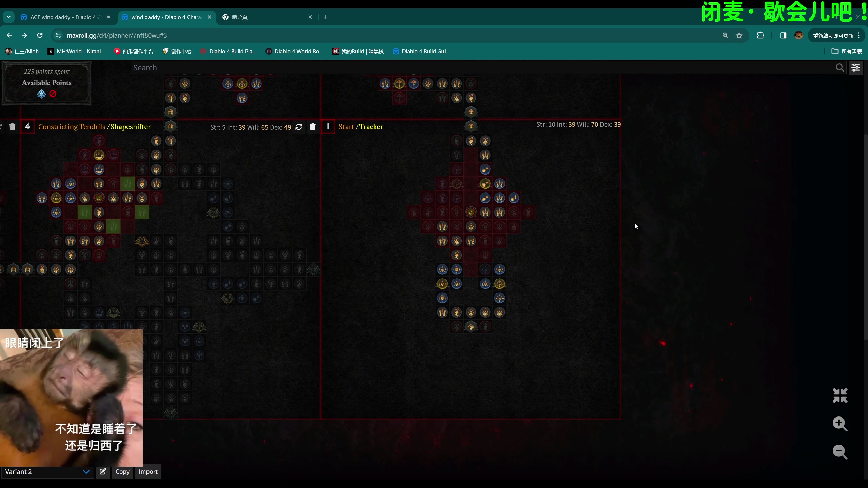Select the gate node on Start board's upper edge

coord(471,126)
